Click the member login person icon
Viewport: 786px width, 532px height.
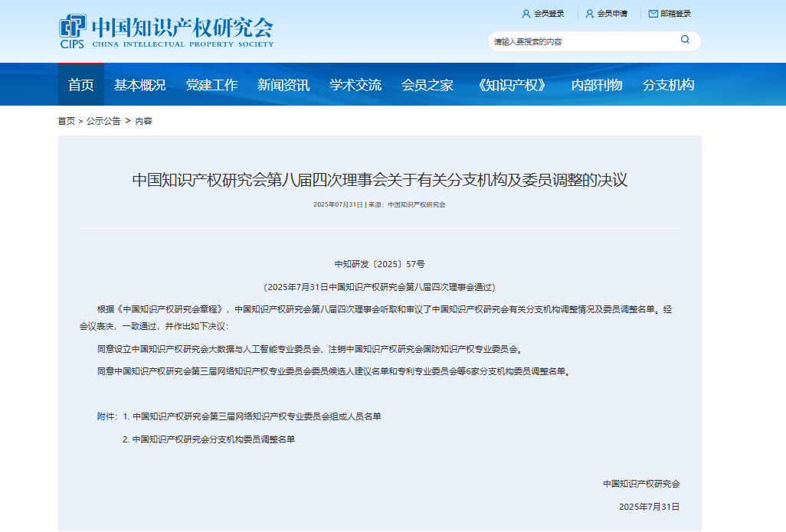point(526,14)
